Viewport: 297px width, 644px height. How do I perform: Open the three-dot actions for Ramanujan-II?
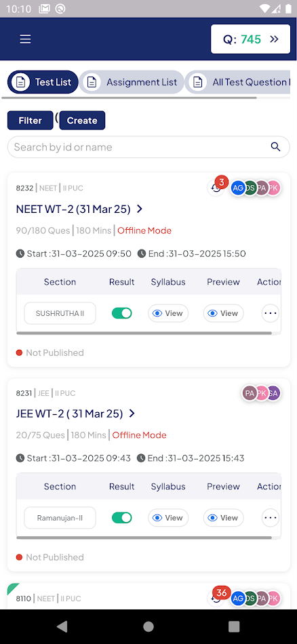coord(271,518)
